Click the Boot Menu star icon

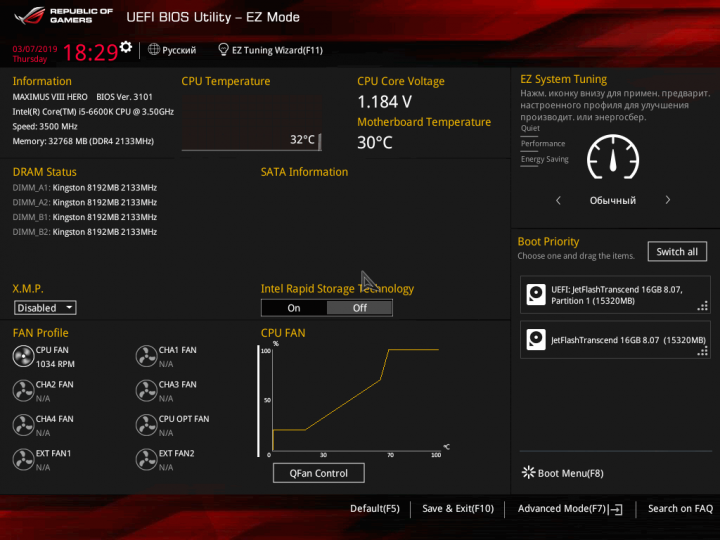click(x=529, y=472)
